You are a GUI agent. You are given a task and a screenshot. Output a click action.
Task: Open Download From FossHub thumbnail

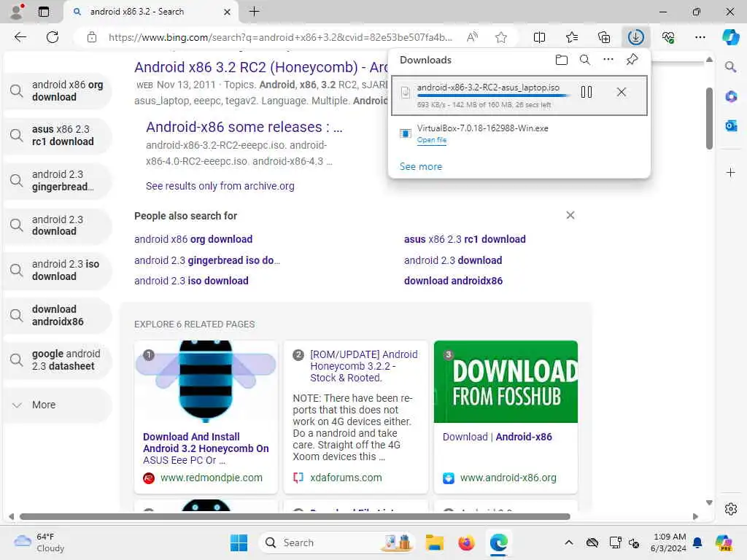coord(506,381)
